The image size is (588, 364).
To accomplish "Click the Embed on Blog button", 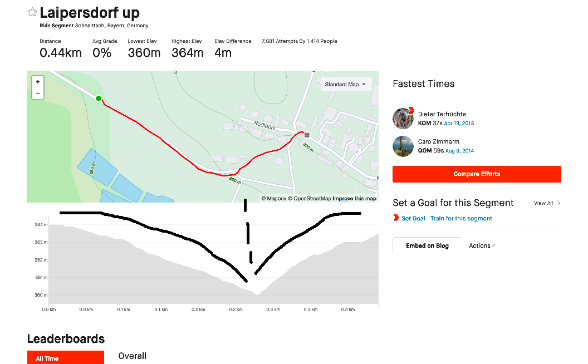I will (x=427, y=246).
